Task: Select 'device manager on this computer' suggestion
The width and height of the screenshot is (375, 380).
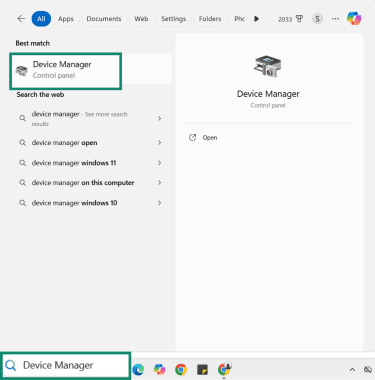Action: [x=90, y=183]
